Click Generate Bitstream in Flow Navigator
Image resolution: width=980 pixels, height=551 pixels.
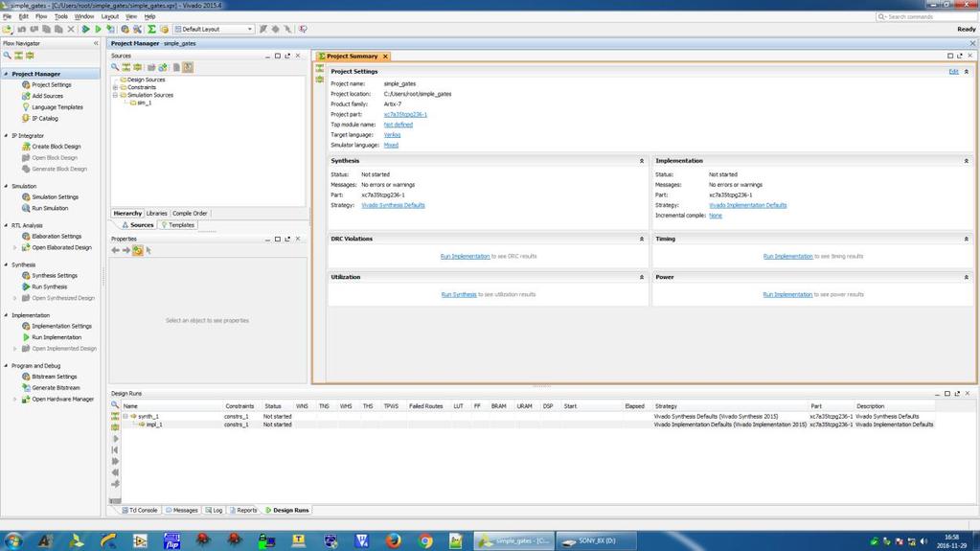(x=56, y=388)
